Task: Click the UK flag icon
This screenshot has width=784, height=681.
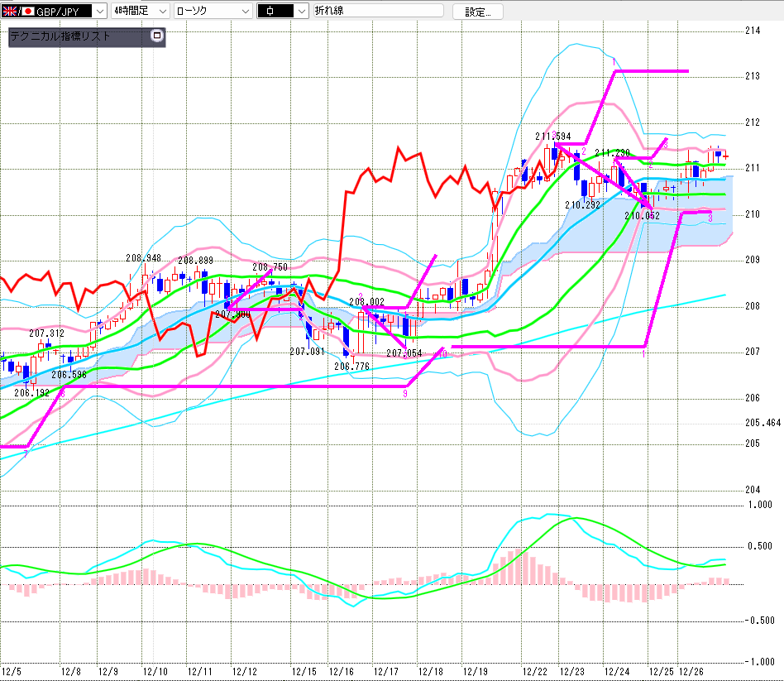Action: [x=10, y=11]
